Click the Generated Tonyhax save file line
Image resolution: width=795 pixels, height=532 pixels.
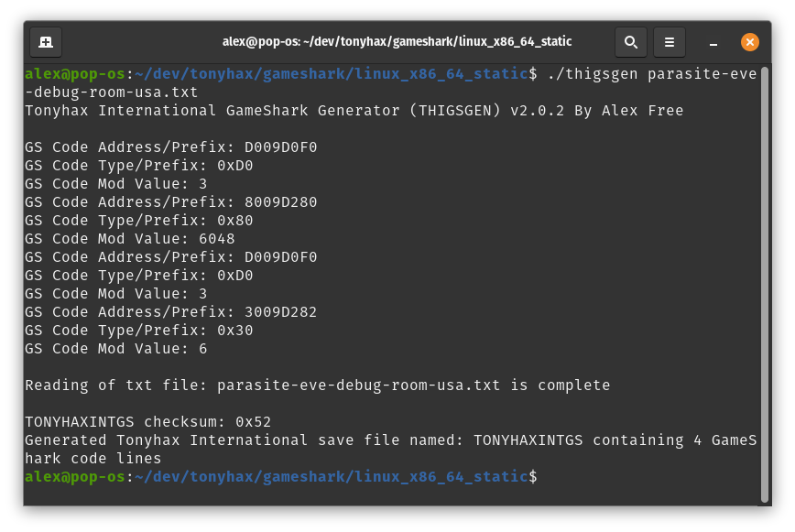pos(390,450)
